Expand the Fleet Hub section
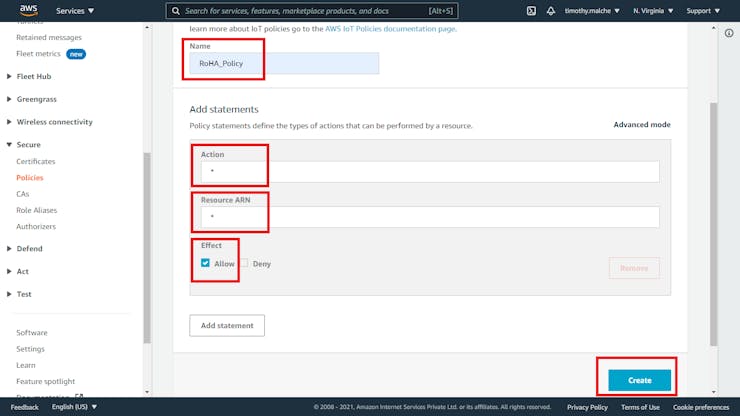This screenshot has width=740, height=416. (29, 76)
